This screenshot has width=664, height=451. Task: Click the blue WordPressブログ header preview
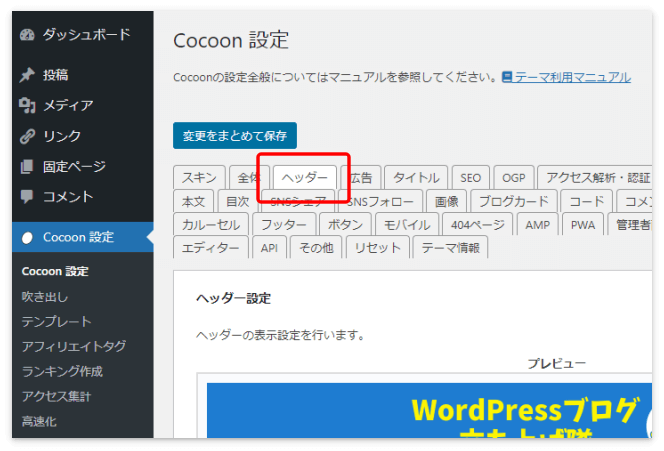point(429,410)
